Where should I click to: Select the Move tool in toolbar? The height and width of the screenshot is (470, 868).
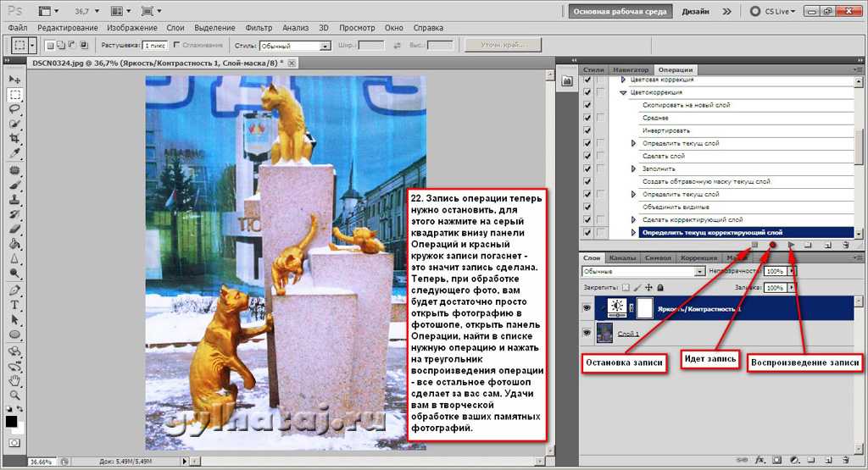click(x=14, y=79)
